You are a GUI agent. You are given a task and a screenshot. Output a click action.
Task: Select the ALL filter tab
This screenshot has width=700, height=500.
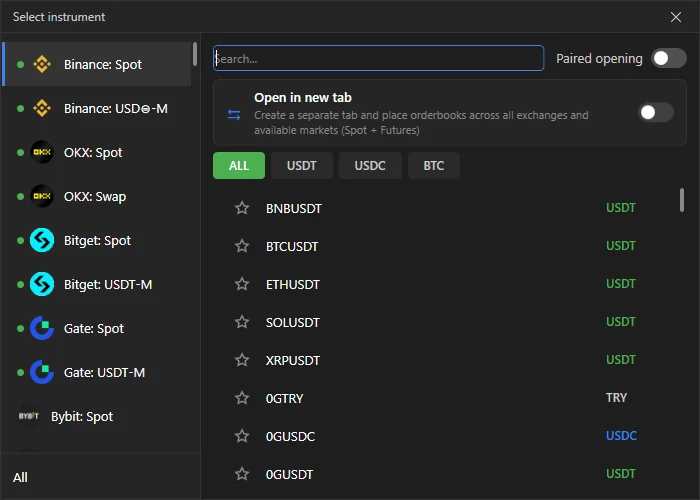239,166
